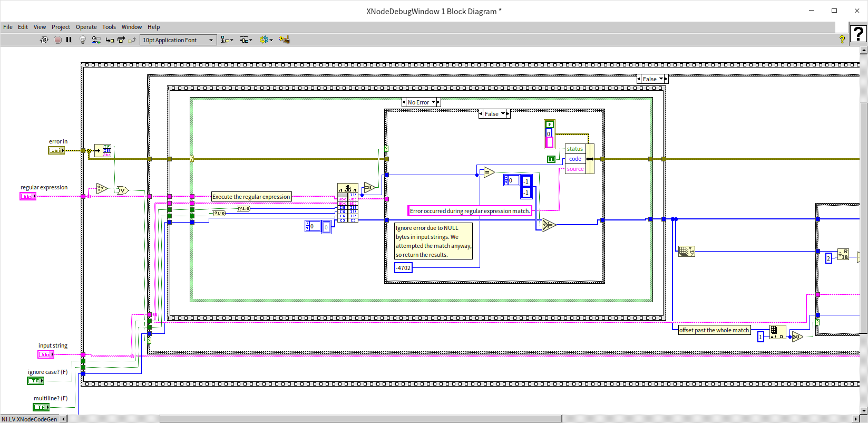868x423 pixels.
Task: Open the 10pt Application Font dropdown
Action: click(178, 40)
